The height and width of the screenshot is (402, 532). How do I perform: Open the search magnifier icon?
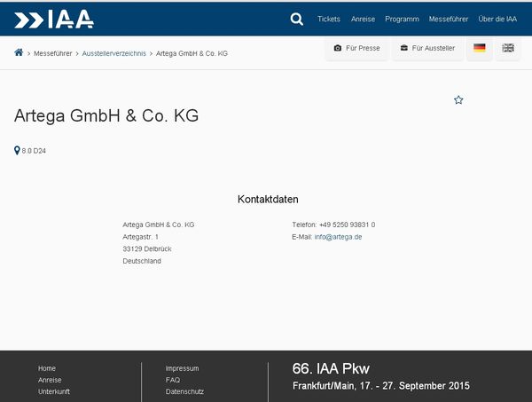pos(296,20)
